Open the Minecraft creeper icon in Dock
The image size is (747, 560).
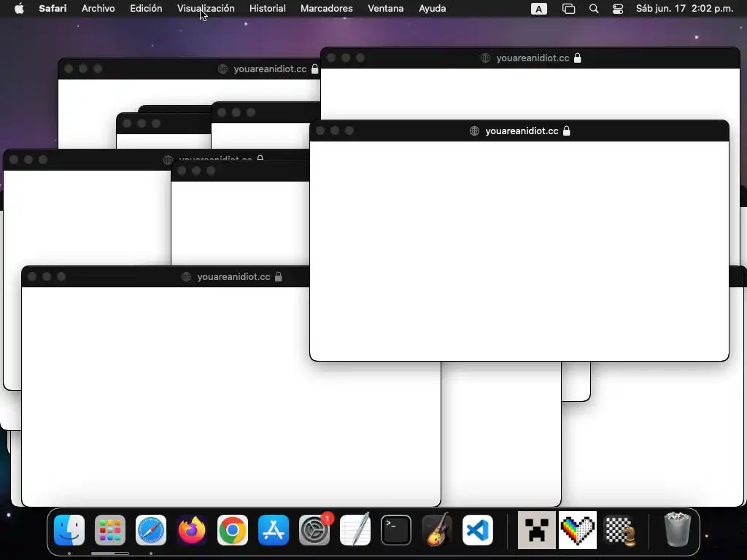536,530
